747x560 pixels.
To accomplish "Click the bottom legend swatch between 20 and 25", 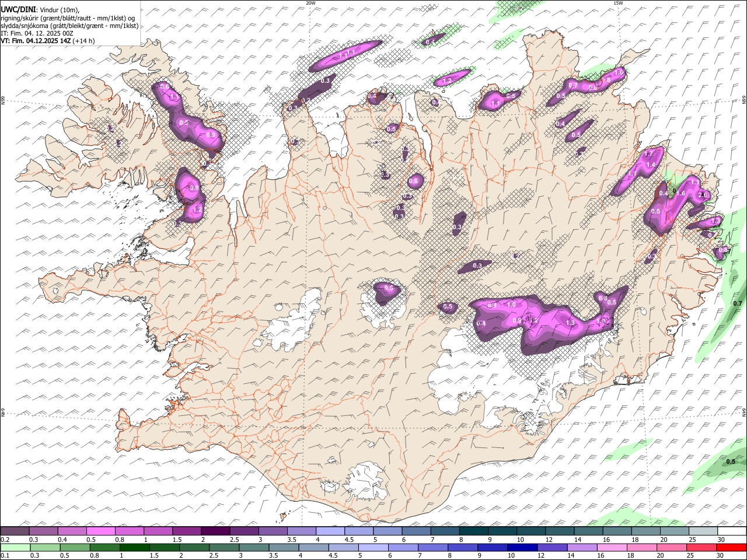I will click(671, 547).
